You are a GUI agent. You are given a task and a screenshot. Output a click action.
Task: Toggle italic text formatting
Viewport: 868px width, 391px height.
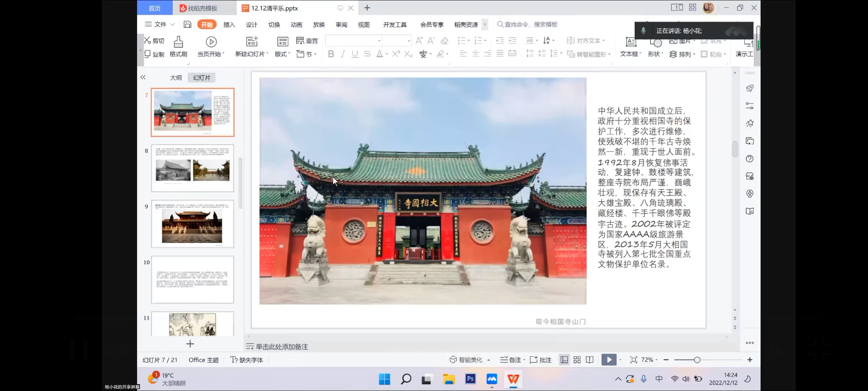(343, 54)
